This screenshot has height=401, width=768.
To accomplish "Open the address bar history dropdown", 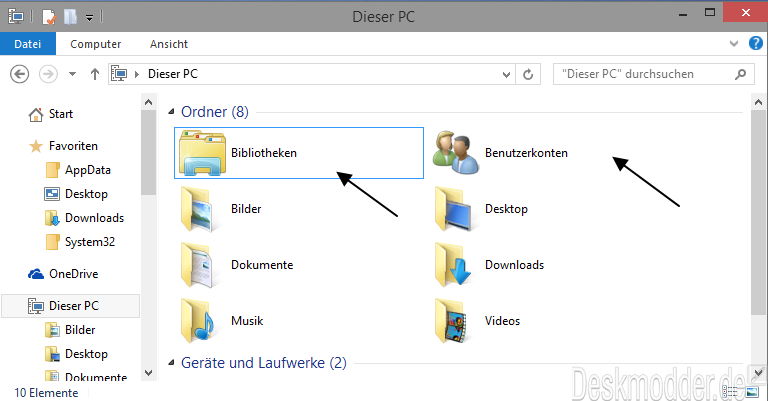I will point(506,74).
